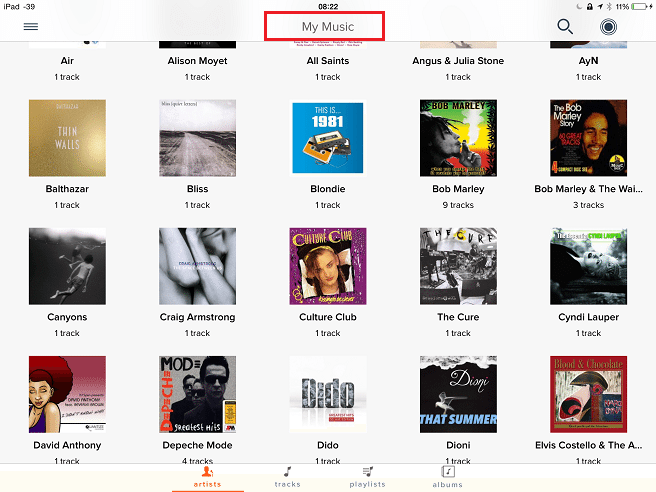Image resolution: width=656 pixels, height=492 pixels.
Task: Click the My Music title
Action: (x=328, y=27)
